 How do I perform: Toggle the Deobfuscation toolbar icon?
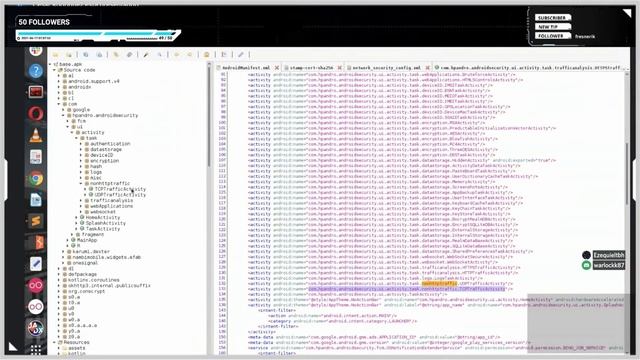point(207,55)
